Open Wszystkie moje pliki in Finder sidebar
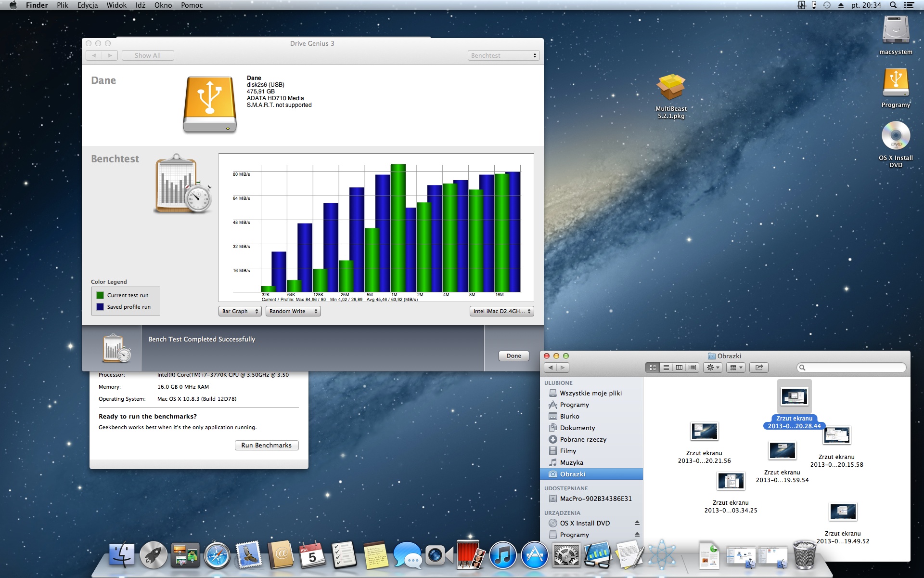 click(x=591, y=393)
